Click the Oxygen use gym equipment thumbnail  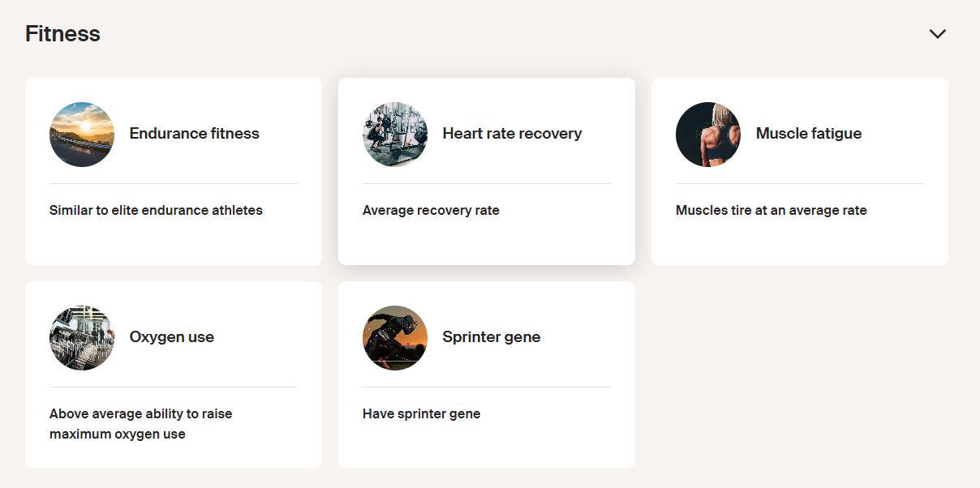pyautogui.click(x=82, y=338)
